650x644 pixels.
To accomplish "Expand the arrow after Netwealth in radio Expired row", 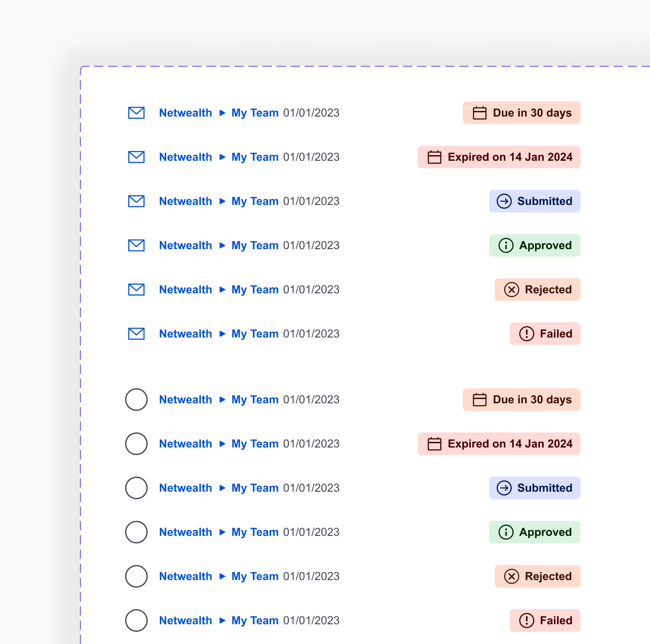I will coord(222,444).
